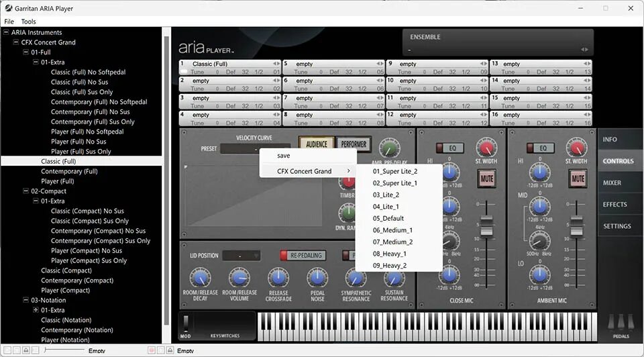Viewport: 644px width, 357px height.
Task: Toggle the Ambient Mic EQ switch
Action: pyautogui.click(x=541, y=148)
